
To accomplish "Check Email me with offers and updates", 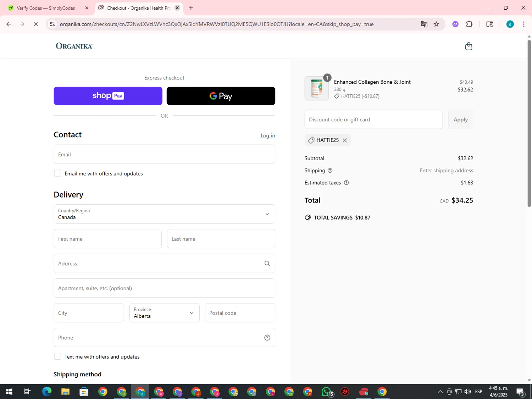I will coord(57,173).
